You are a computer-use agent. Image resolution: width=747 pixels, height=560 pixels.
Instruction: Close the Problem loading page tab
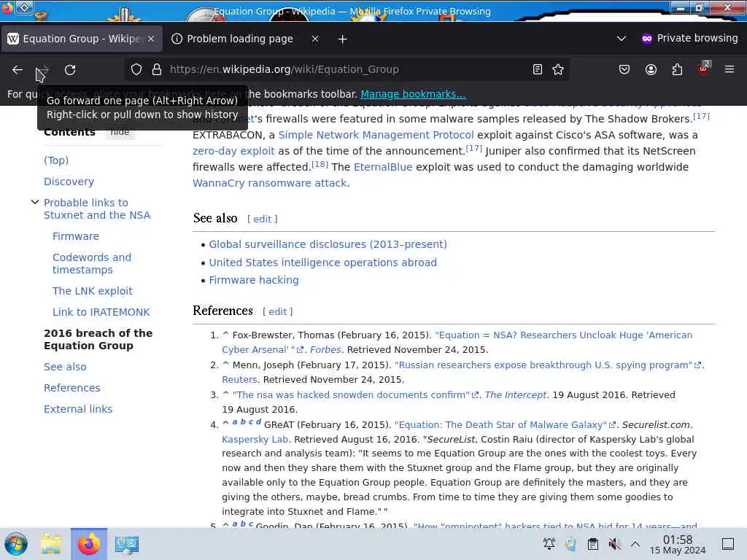(315, 39)
